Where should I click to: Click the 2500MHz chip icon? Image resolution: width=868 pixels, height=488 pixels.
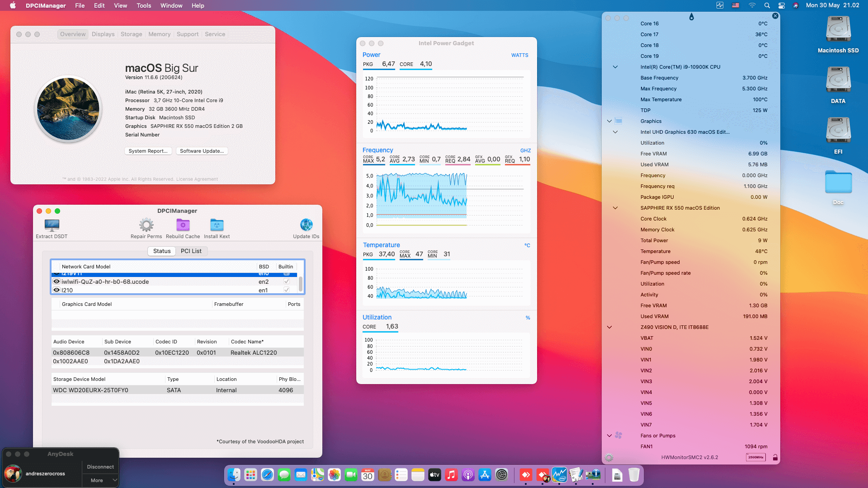tap(755, 457)
